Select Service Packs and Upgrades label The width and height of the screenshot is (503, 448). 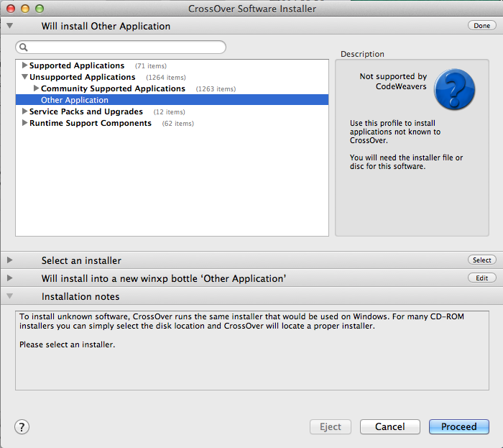pos(86,111)
